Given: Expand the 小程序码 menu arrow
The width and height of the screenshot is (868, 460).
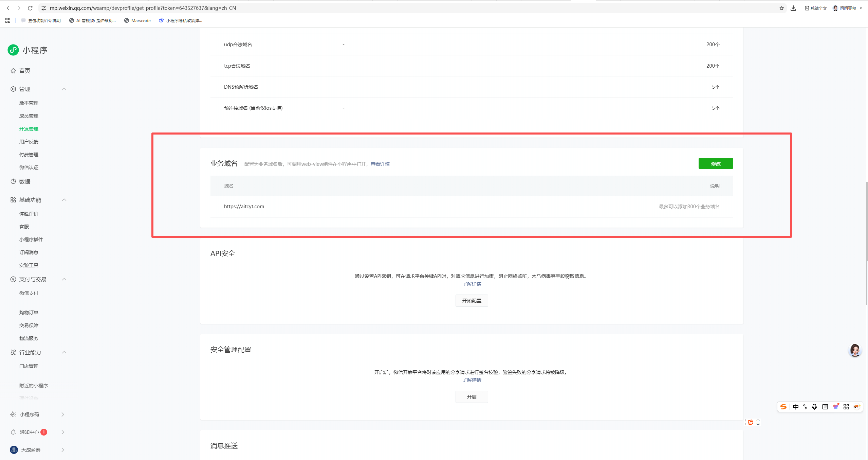Looking at the screenshot, I should point(63,414).
